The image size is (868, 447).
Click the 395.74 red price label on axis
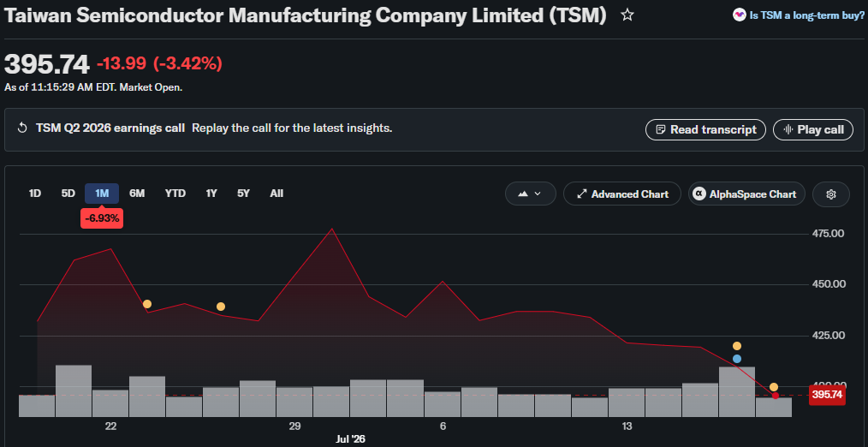827,395
